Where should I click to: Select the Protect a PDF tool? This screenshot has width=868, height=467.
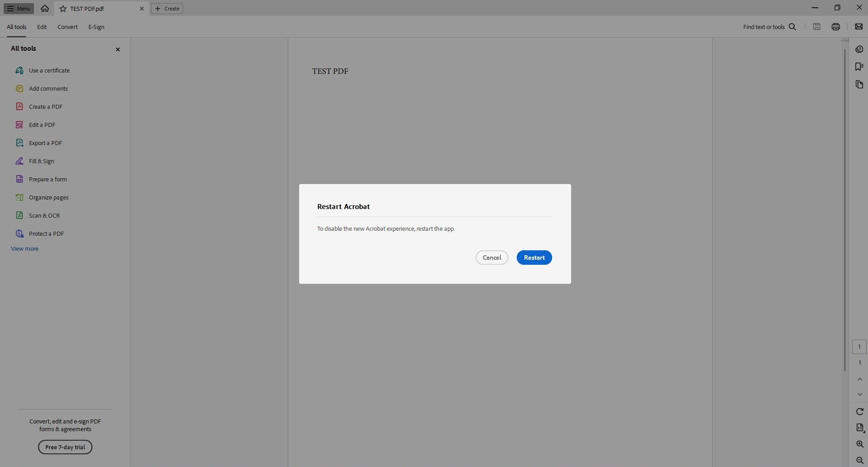click(40, 233)
